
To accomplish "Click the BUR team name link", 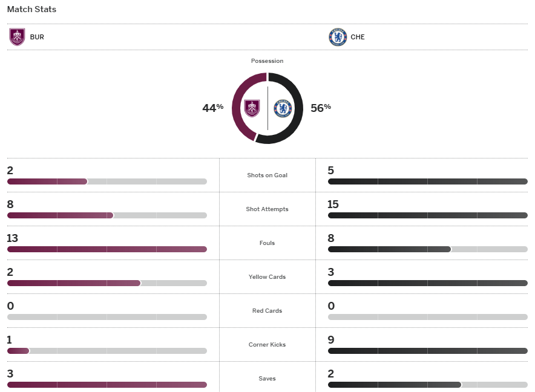I will pos(37,37).
